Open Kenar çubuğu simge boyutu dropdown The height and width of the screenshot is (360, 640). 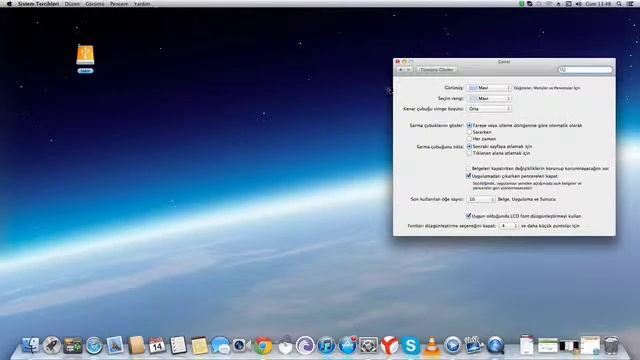489,109
